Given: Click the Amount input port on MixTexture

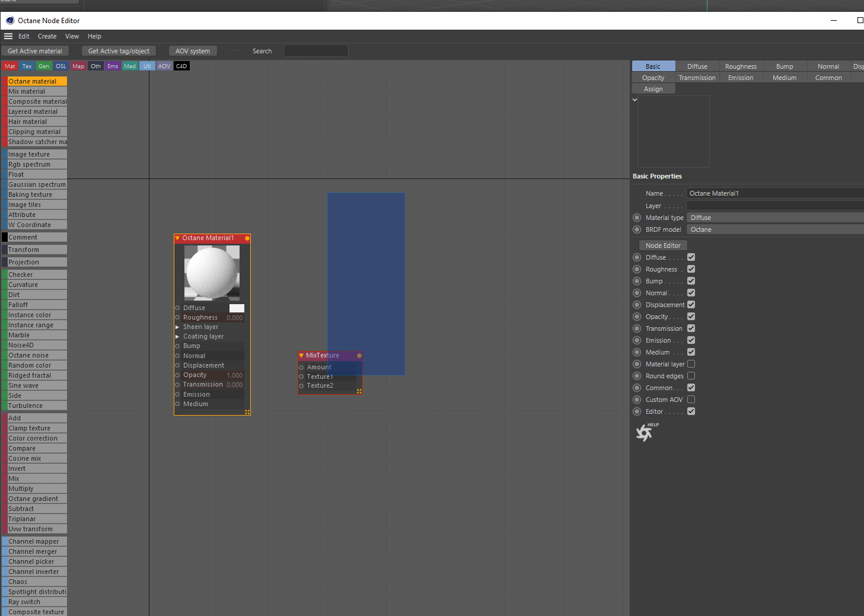Looking at the screenshot, I should coord(301,368).
